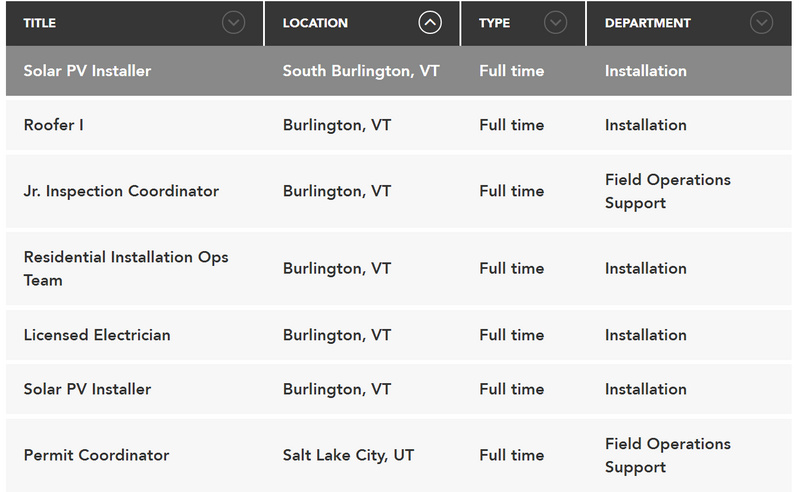Sort jobs by the Department header
The width and height of the screenshot is (800, 492).
pos(647,23)
